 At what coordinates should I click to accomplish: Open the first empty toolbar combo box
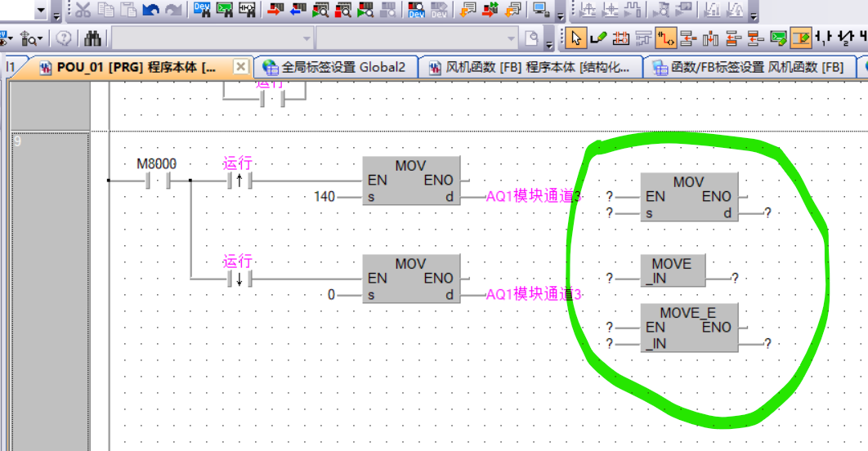click(x=213, y=38)
